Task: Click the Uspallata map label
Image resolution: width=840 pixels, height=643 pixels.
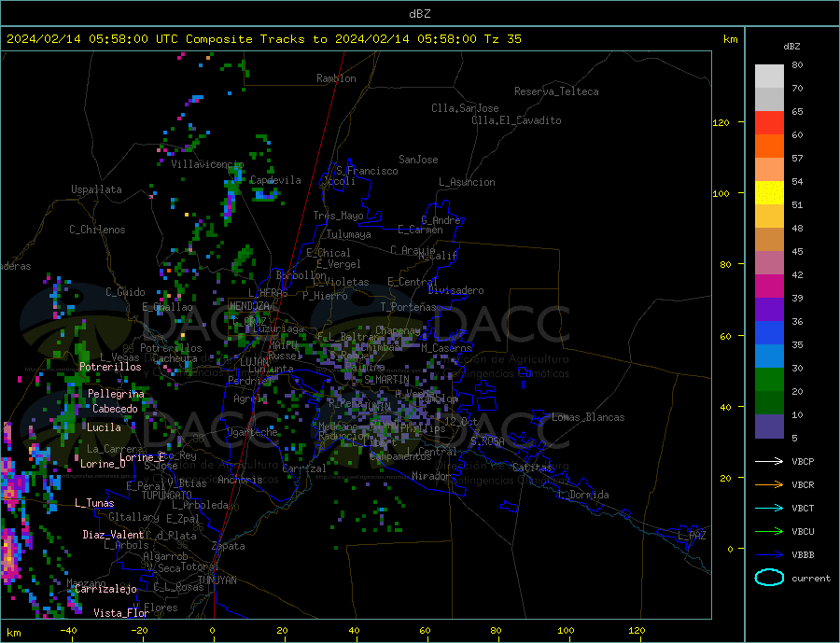Action: click(96, 189)
